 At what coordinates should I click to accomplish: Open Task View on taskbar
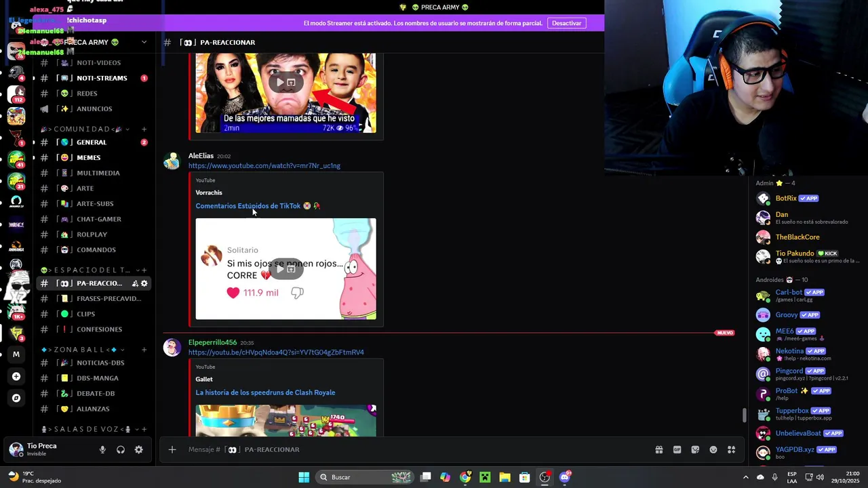(x=426, y=477)
